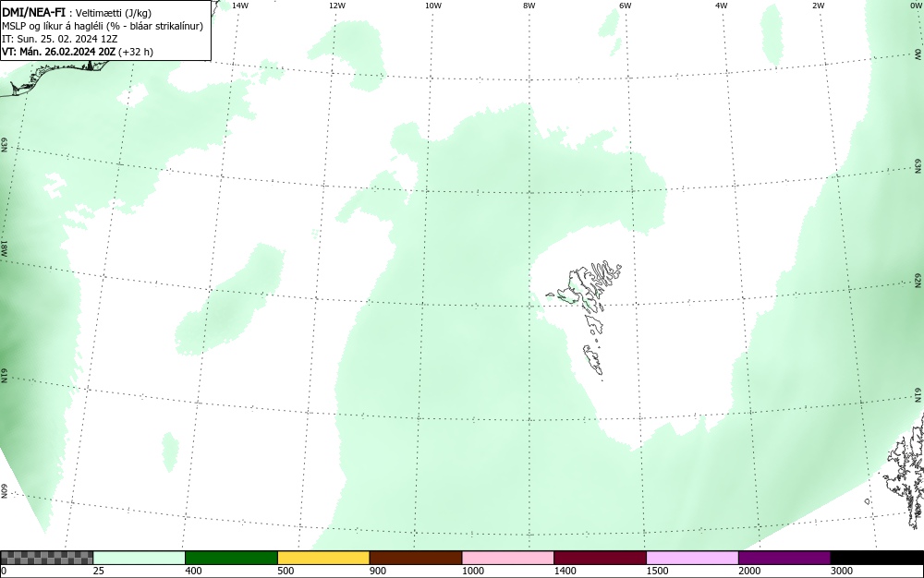
Task: Click the 14W longitude label
Action: tap(240, 6)
